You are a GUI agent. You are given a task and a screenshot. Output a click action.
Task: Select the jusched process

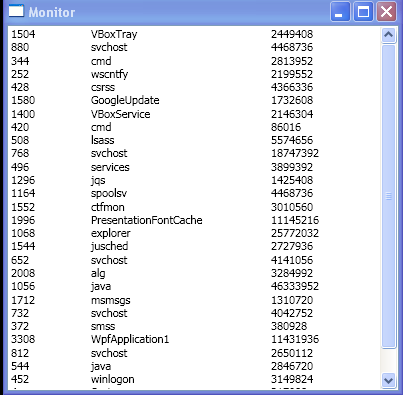pos(109,246)
